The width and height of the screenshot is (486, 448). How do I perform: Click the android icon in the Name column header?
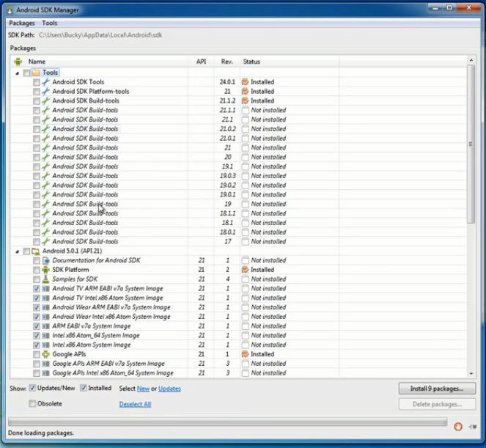pos(18,62)
